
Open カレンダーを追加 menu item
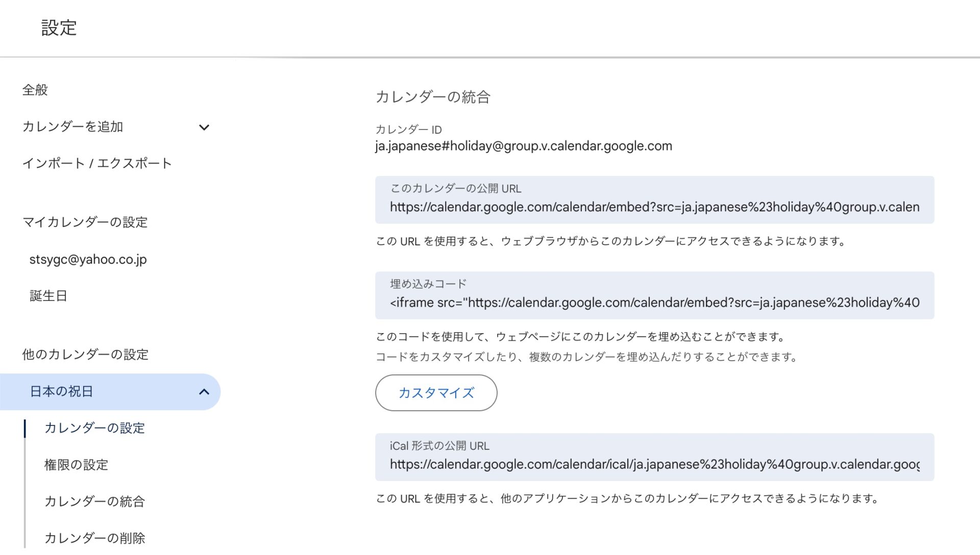[72, 127]
